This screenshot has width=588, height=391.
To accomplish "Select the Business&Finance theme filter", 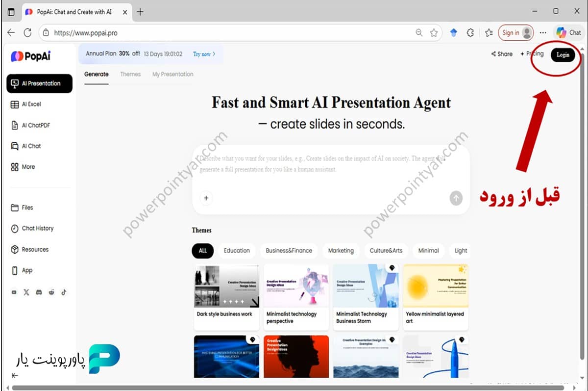I will pyautogui.click(x=289, y=250).
